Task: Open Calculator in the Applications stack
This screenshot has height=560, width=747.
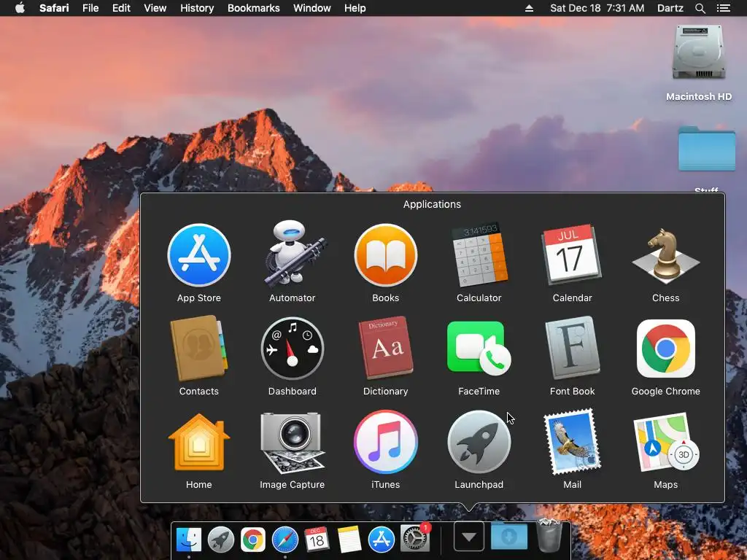Action: pyautogui.click(x=479, y=255)
